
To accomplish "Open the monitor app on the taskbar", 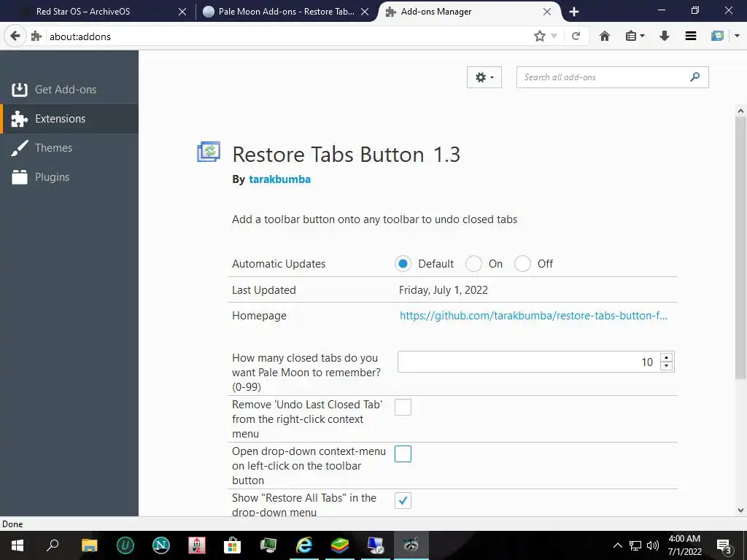I will point(268,545).
